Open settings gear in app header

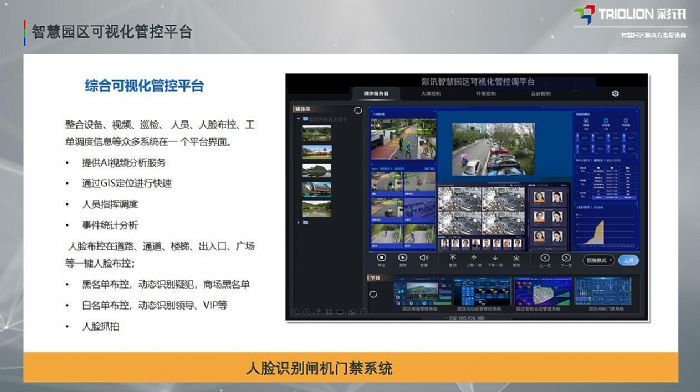click(615, 93)
